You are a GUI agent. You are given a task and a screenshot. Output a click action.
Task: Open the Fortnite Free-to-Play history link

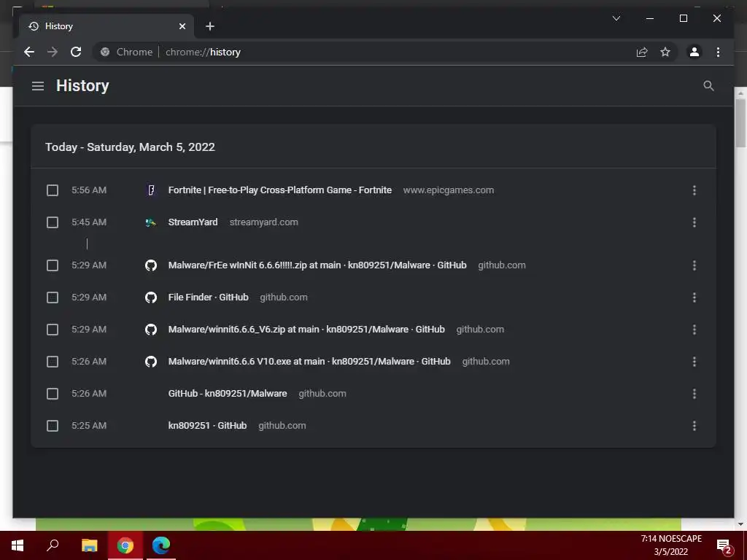(279, 190)
